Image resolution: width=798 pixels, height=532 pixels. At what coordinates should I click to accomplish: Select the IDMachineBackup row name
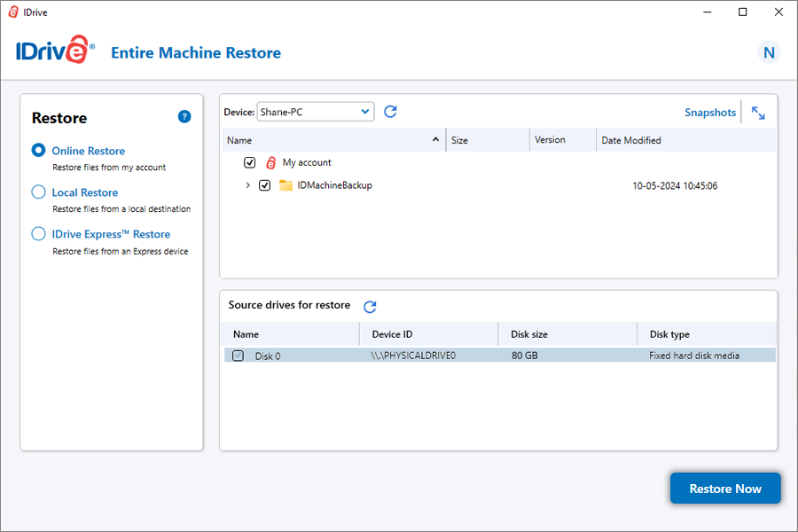pos(335,185)
